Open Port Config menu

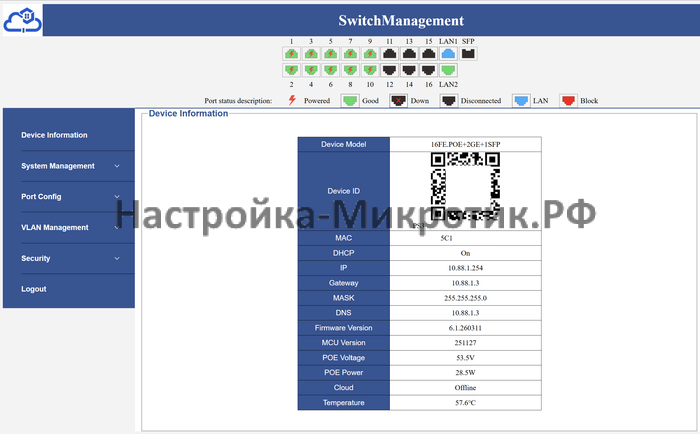tap(41, 197)
